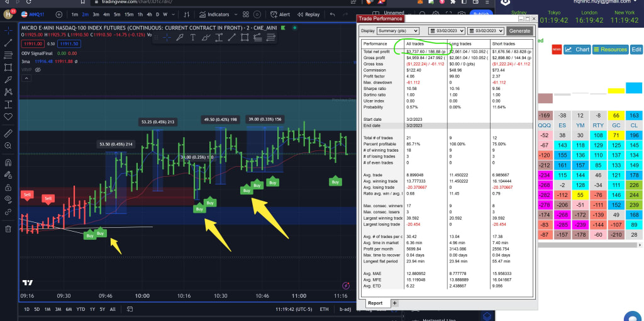Open the Chart button in right panel
644x321 pixels.
pos(577,49)
